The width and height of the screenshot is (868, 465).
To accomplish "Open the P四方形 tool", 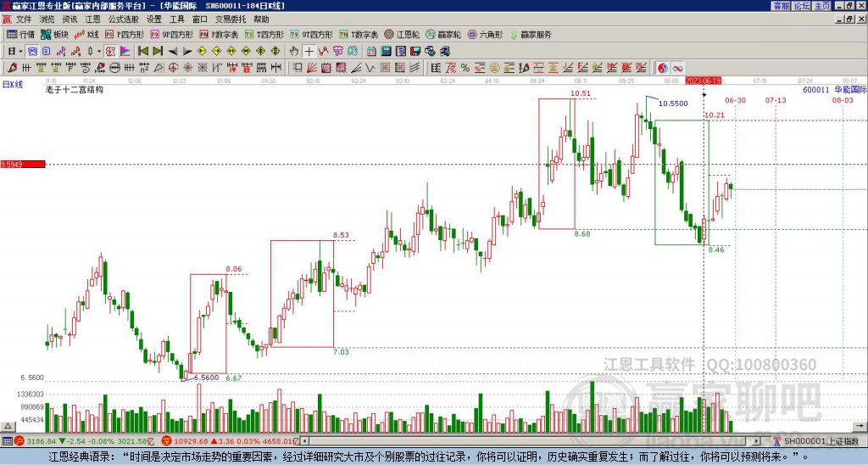I will tap(125, 34).
